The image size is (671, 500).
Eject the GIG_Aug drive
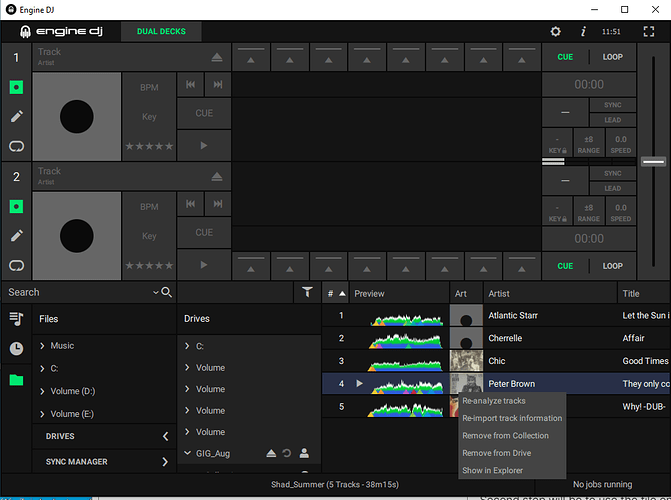click(x=271, y=453)
